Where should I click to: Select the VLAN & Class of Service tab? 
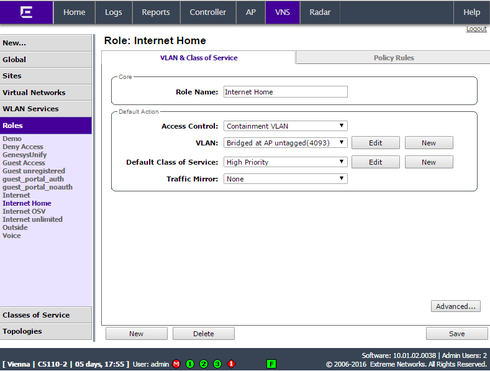[x=199, y=58]
